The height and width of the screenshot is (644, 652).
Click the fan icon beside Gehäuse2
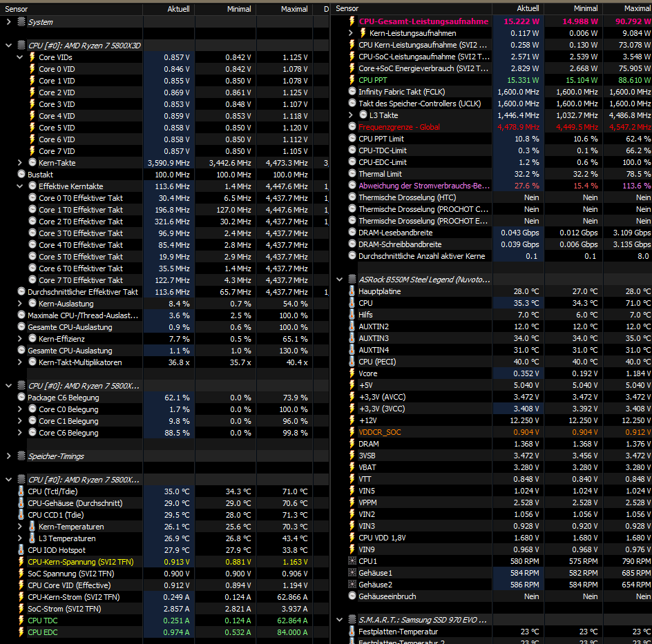(x=354, y=584)
